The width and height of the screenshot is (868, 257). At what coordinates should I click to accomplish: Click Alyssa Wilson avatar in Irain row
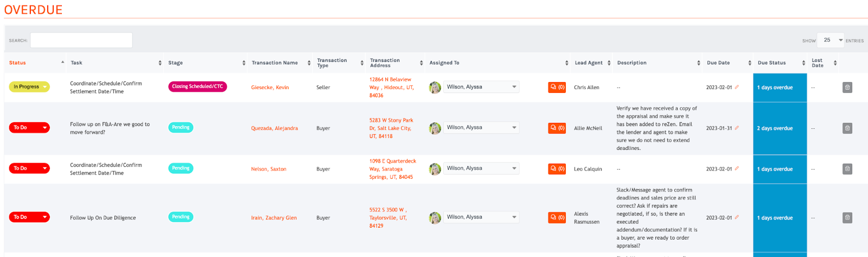435,218
